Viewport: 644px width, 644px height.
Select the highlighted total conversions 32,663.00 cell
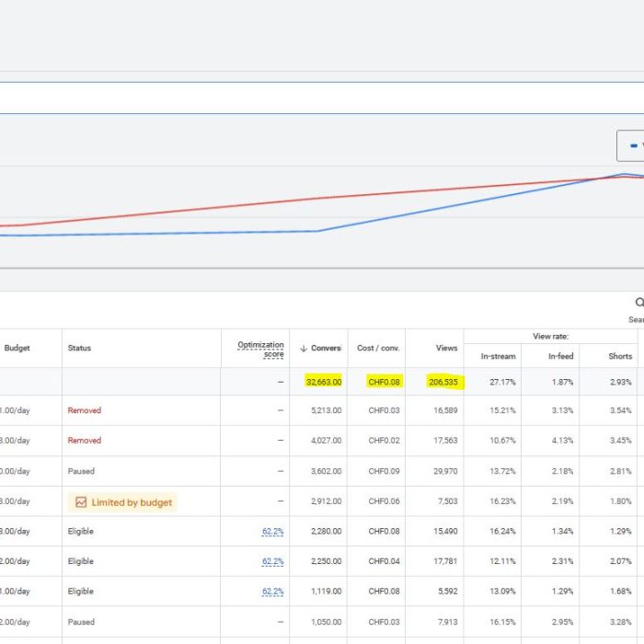[324, 381]
